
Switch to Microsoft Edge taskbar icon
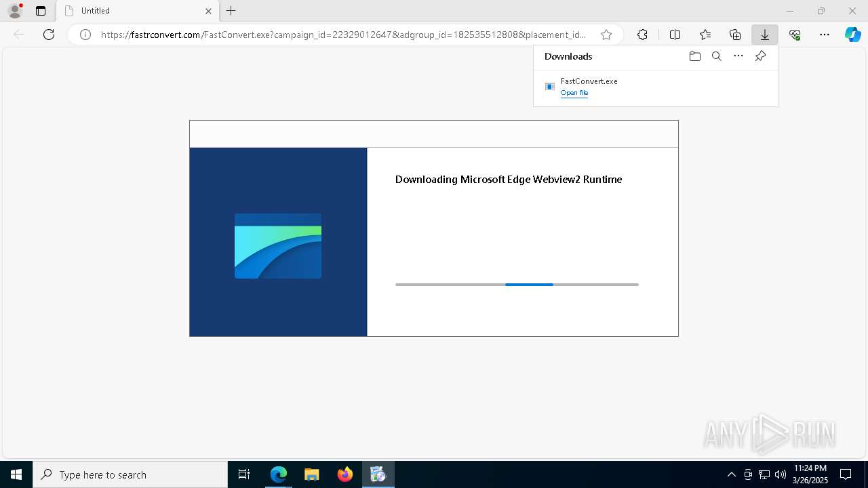[x=279, y=474]
